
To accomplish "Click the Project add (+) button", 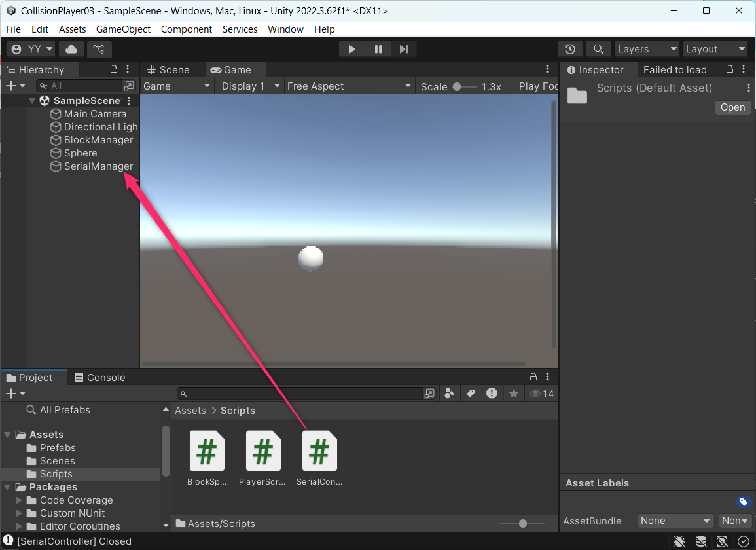I will coord(15,394).
